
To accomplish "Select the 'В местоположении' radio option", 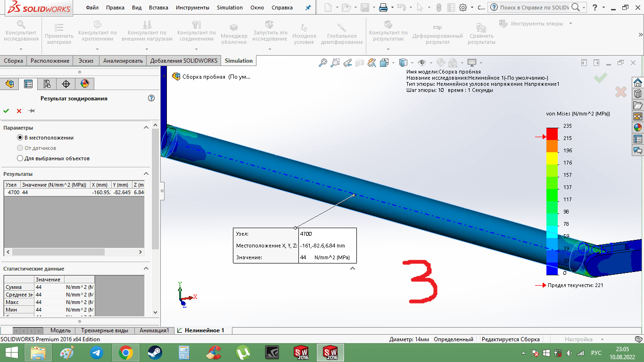I will pyautogui.click(x=20, y=138).
